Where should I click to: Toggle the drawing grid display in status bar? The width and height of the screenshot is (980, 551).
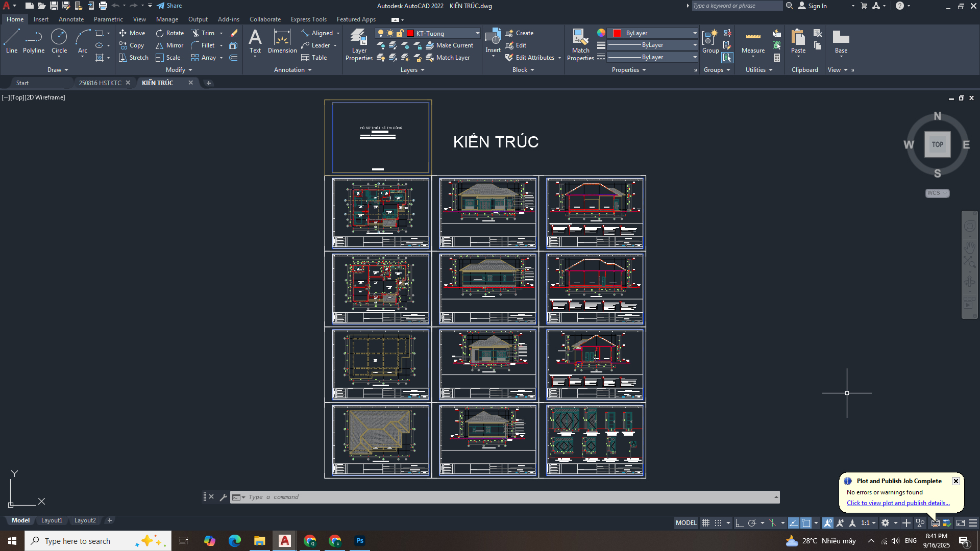(x=705, y=523)
